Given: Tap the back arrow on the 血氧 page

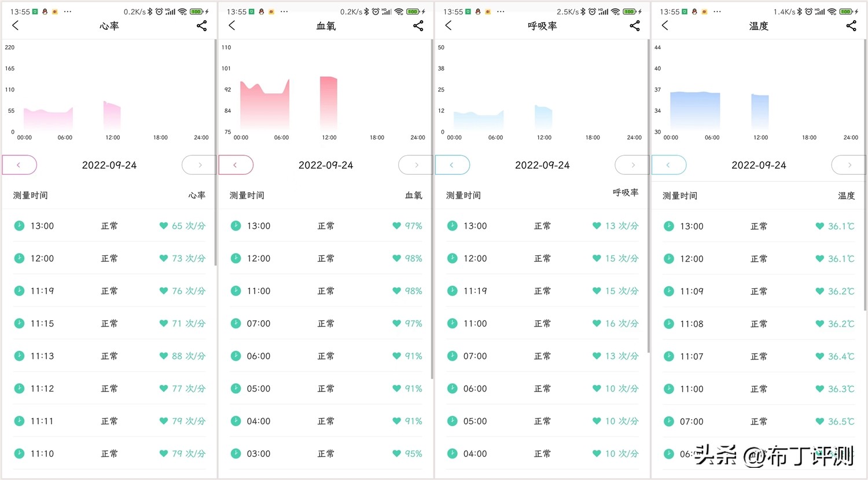Looking at the screenshot, I should click(232, 25).
